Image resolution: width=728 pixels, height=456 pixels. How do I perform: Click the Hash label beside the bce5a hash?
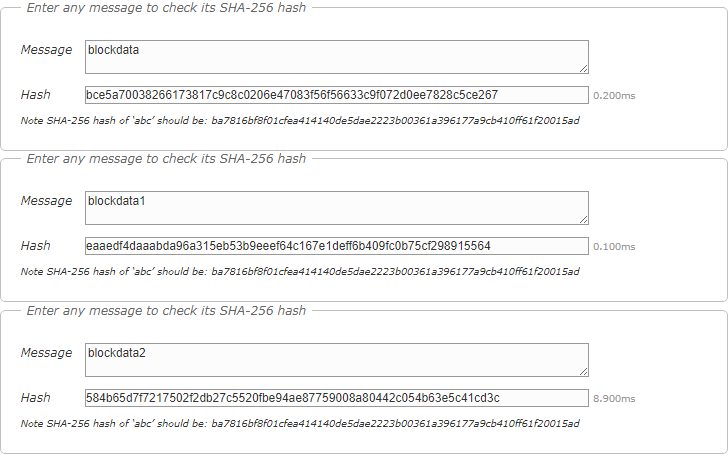point(35,95)
